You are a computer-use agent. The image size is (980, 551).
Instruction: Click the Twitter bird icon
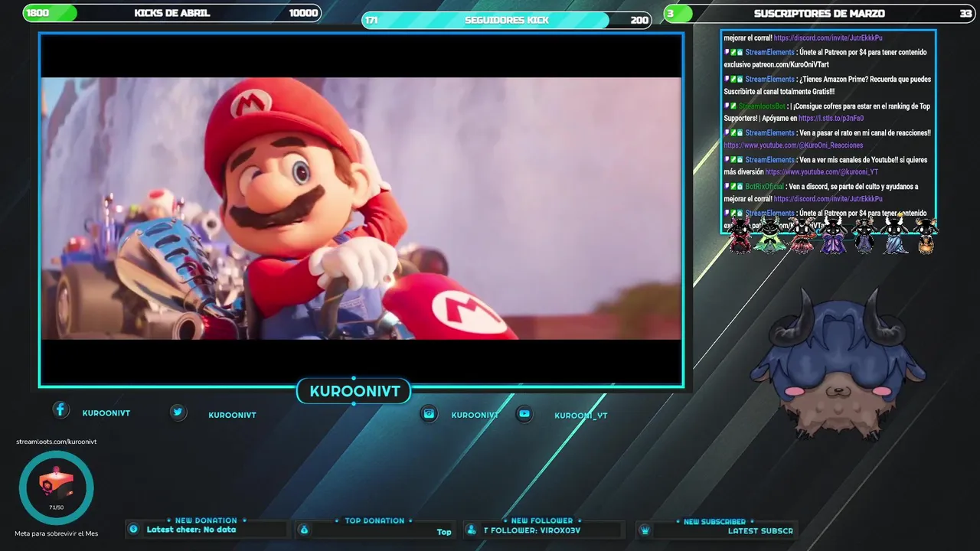pos(178,412)
